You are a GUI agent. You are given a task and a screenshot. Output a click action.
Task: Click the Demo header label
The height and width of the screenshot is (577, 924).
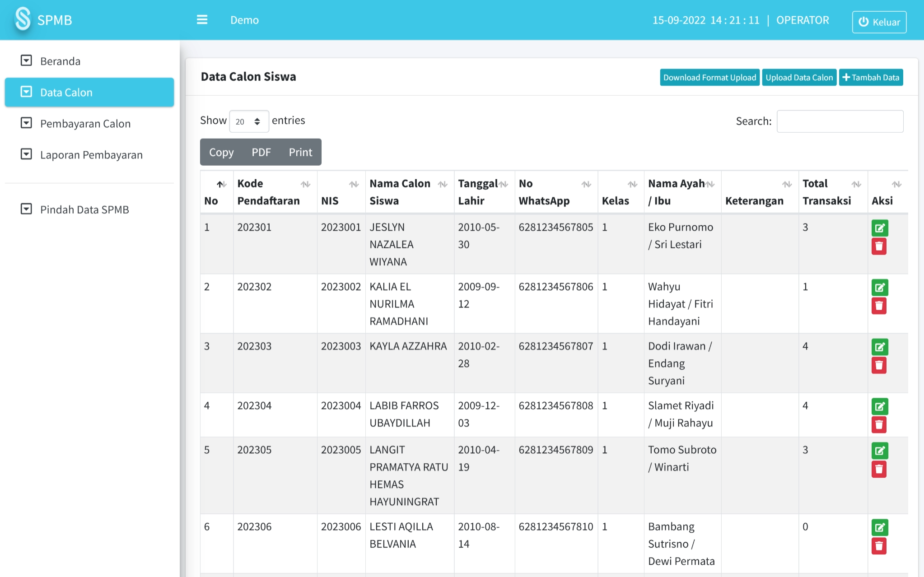(x=244, y=20)
